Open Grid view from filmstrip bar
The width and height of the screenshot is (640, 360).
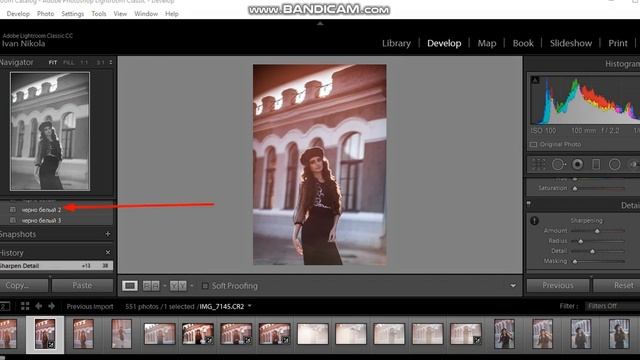click(x=25, y=306)
